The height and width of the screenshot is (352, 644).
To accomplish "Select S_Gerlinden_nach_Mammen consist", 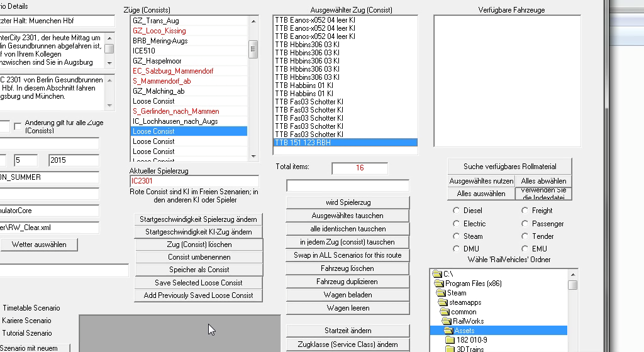I will click(x=189, y=111).
